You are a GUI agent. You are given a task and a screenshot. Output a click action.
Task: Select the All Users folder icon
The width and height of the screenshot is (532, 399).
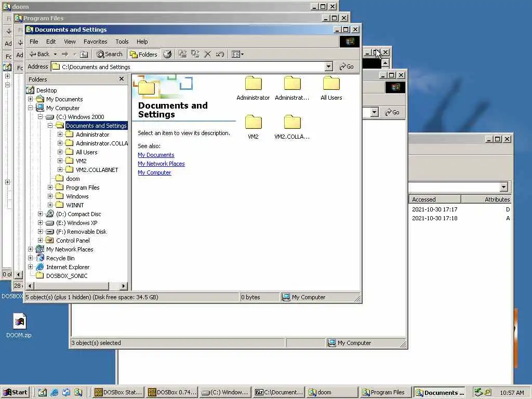tap(331, 84)
